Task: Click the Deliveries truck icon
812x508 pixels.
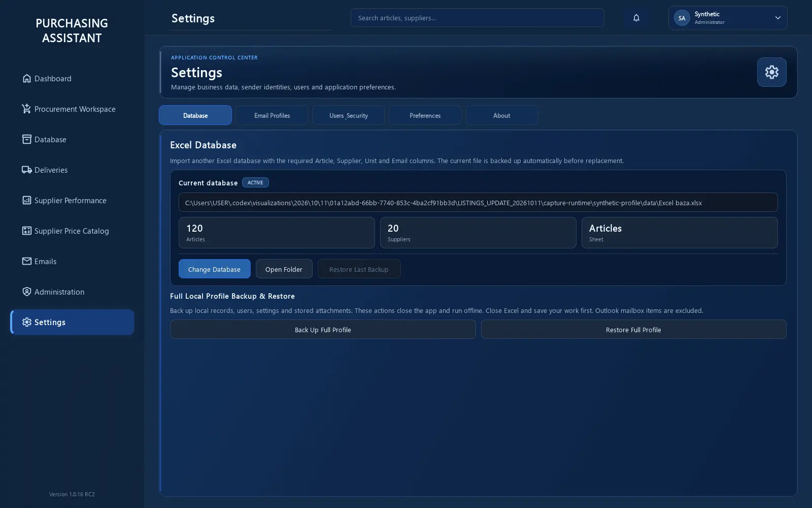Action: (x=27, y=170)
